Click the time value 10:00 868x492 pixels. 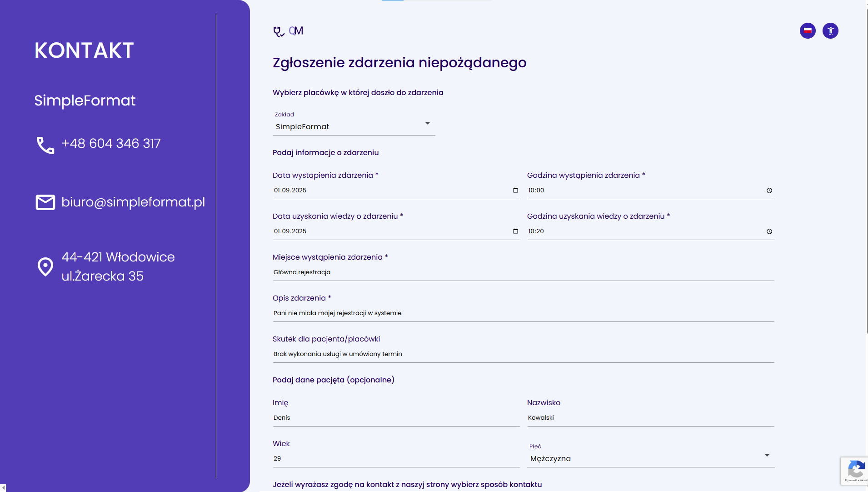click(x=536, y=190)
